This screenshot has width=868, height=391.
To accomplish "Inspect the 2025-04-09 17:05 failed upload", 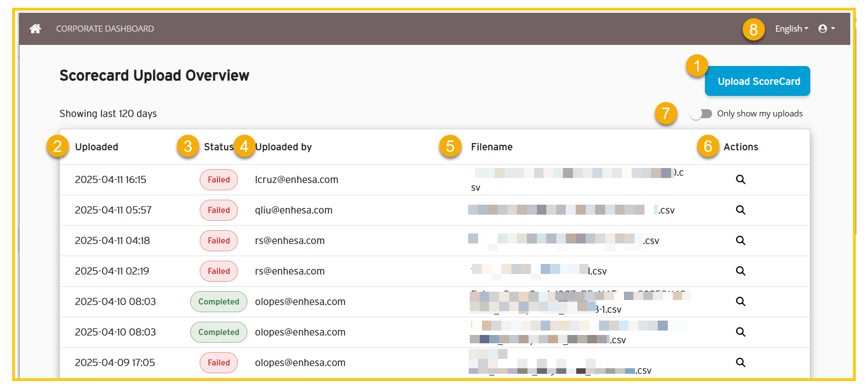I will 740,362.
